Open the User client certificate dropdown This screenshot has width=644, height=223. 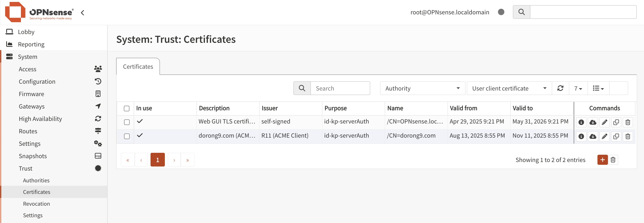[x=509, y=88]
